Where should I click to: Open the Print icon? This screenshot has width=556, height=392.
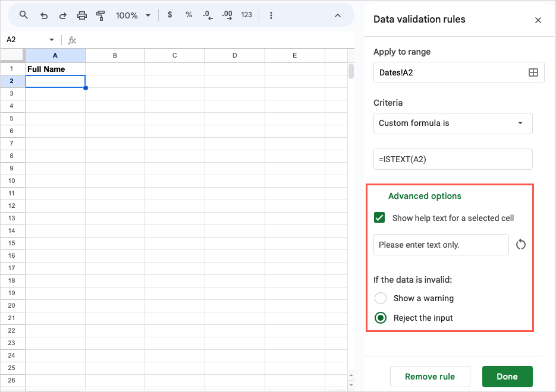click(x=82, y=15)
